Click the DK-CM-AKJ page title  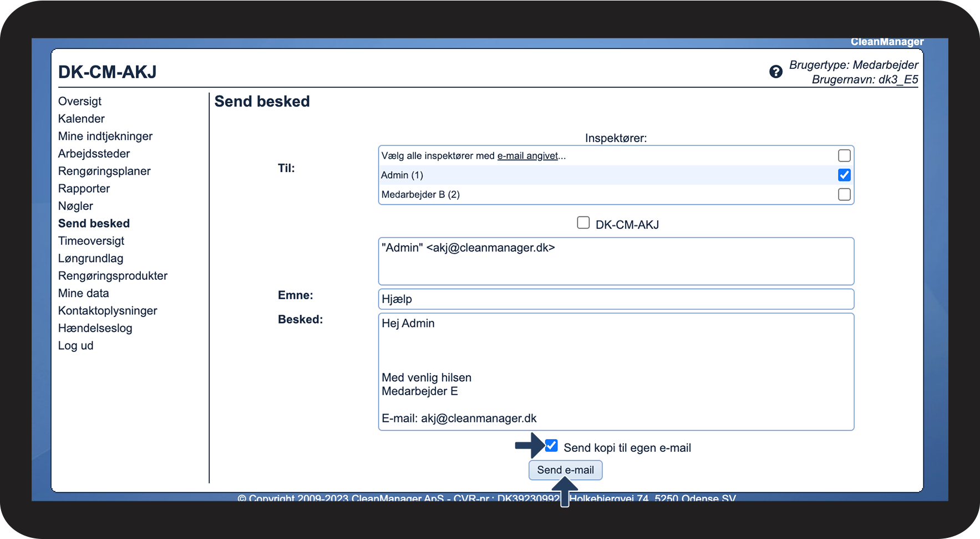108,72
